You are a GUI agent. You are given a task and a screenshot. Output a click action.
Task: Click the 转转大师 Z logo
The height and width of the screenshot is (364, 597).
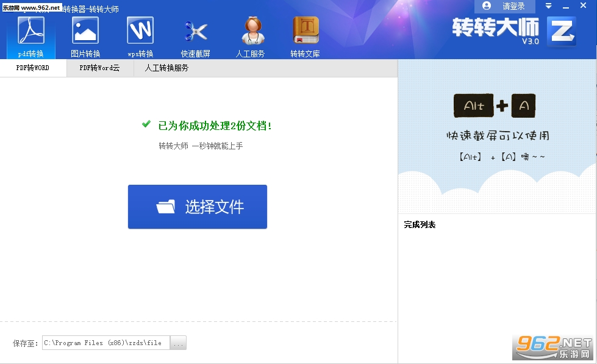(561, 32)
